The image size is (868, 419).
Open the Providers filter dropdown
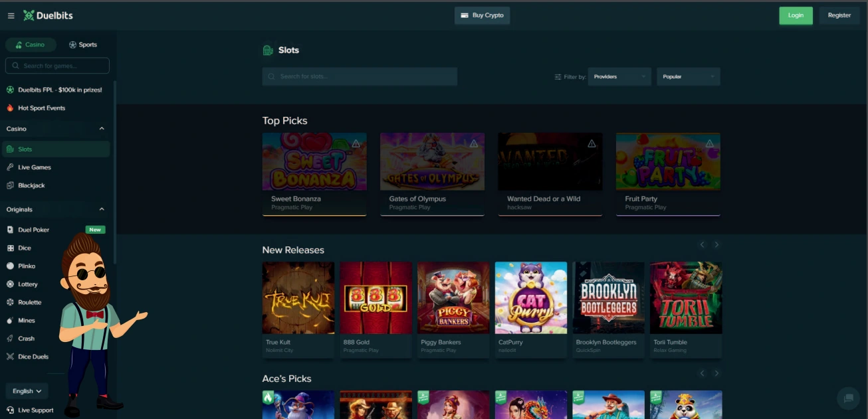click(x=619, y=76)
